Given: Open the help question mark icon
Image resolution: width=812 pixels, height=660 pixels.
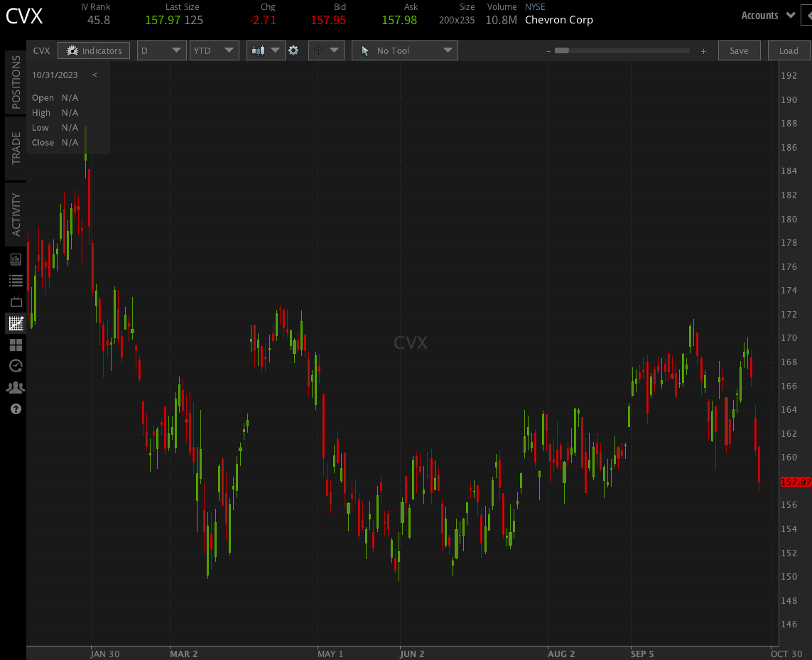Looking at the screenshot, I should (x=15, y=409).
